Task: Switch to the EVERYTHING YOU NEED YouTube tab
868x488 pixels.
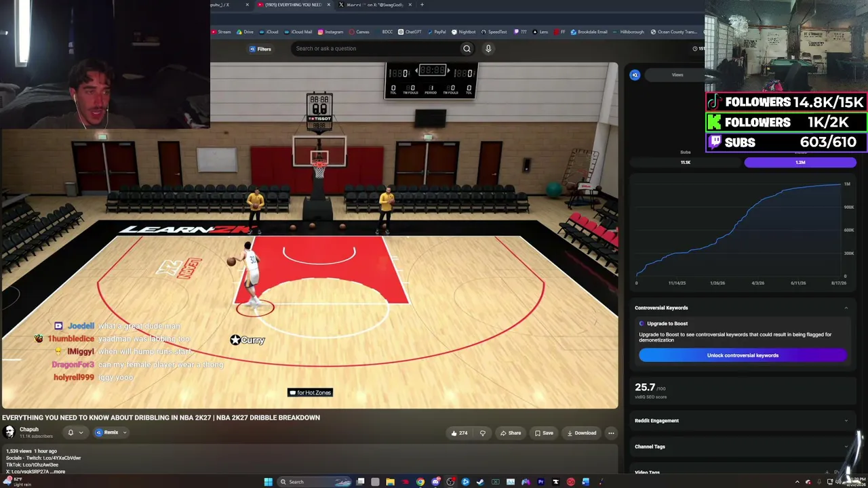Action: click(x=293, y=5)
